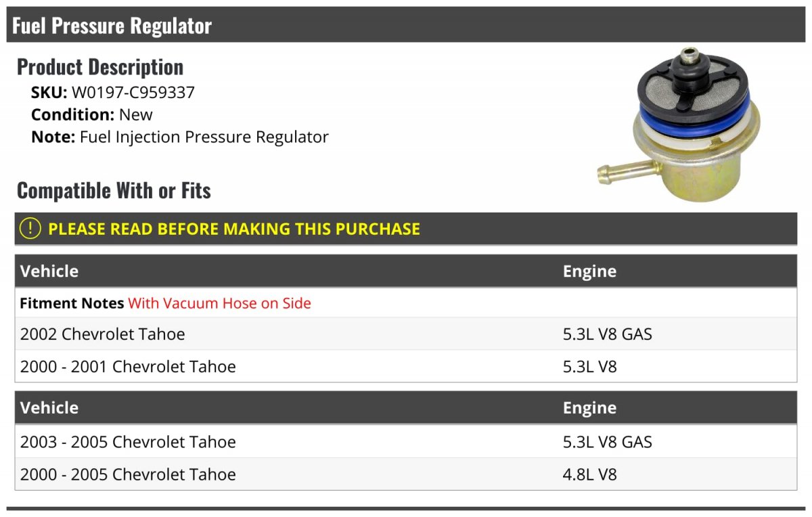Click the Fuel Pressure Regulator title bar
This screenshot has height=517, width=812.
pyautogui.click(x=112, y=26)
